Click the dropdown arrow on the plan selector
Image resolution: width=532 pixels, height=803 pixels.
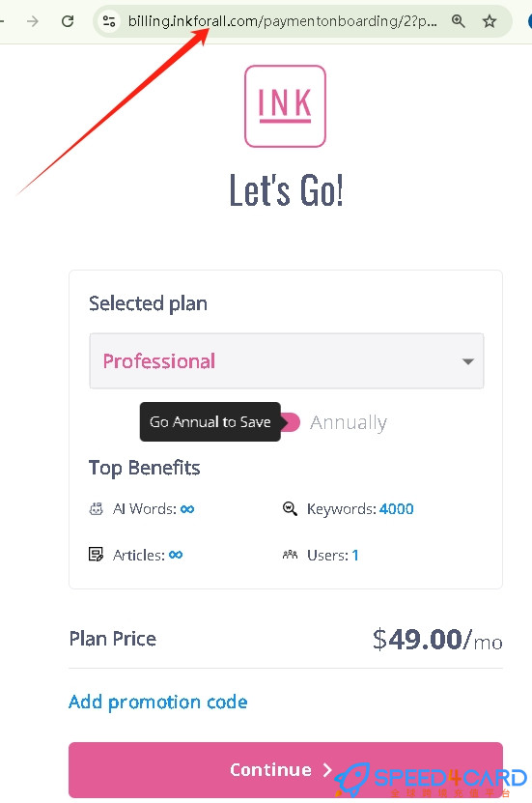click(467, 361)
